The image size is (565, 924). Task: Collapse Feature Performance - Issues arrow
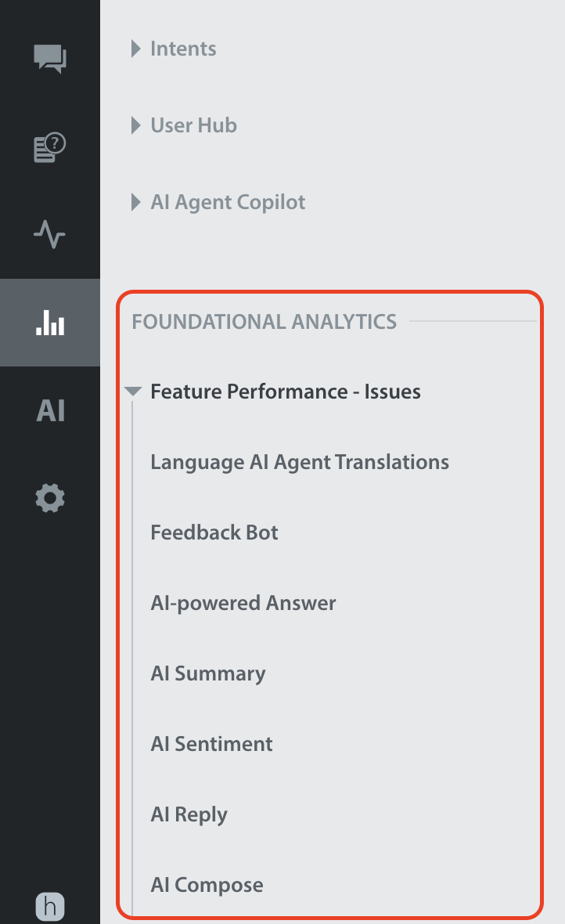point(133,392)
